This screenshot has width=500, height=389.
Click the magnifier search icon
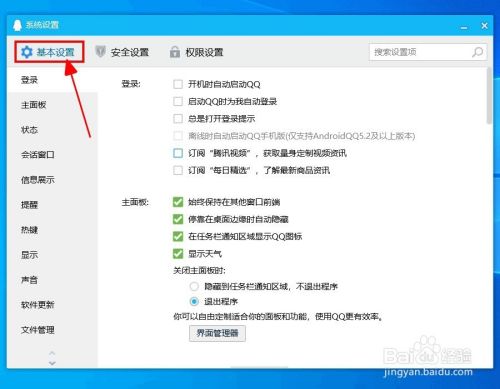477,52
